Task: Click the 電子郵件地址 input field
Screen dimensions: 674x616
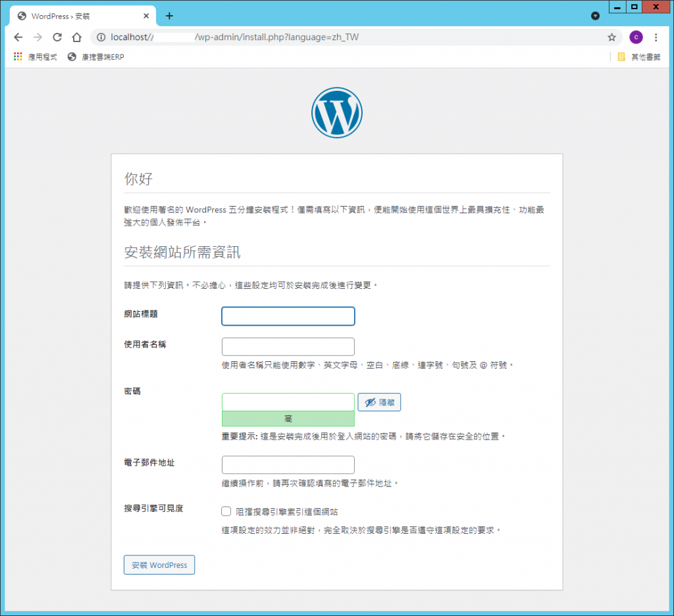Action: (x=288, y=465)
